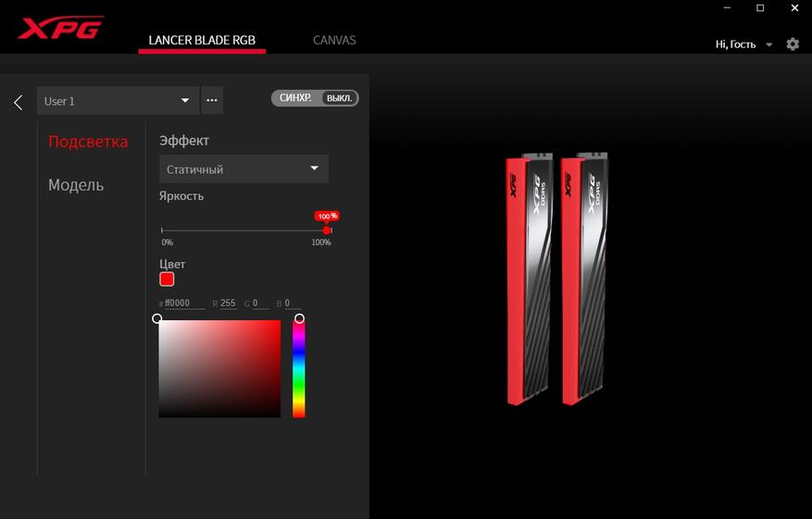
Task: Click the red Цвет color swatch
Action: click(x=167, y=278)
